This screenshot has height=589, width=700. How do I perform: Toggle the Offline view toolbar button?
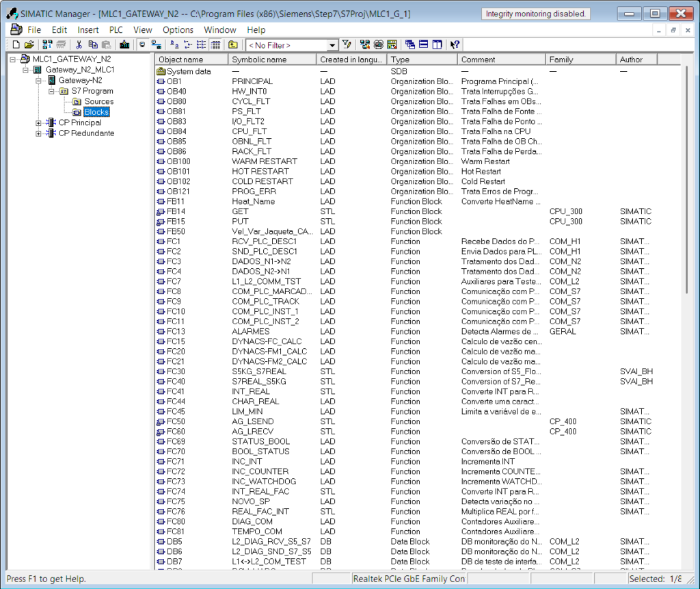(x=142, y=44)
